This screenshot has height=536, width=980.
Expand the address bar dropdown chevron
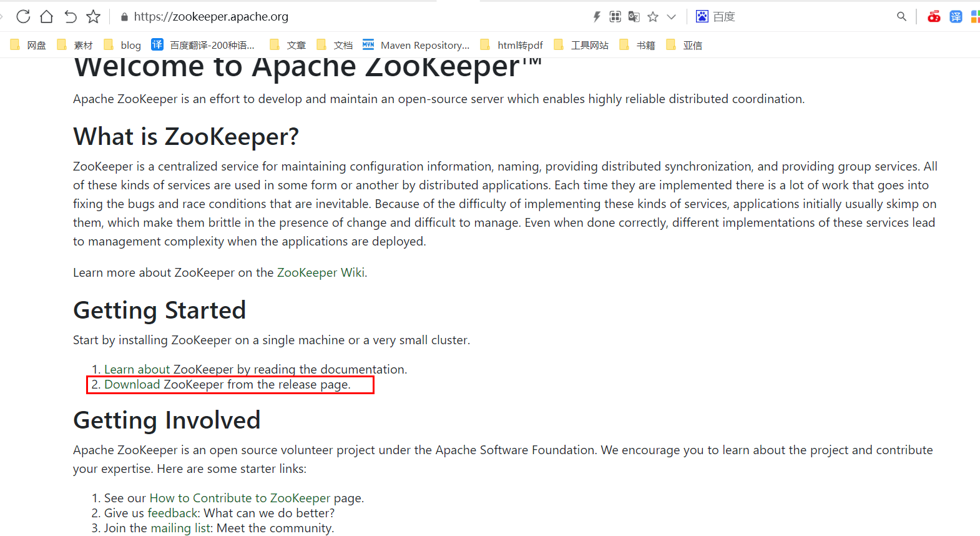(672, 17)
